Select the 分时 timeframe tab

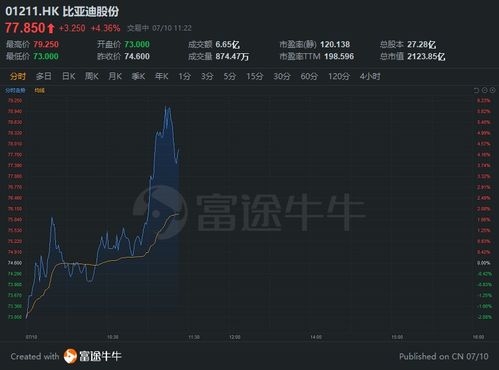(17, 76)
